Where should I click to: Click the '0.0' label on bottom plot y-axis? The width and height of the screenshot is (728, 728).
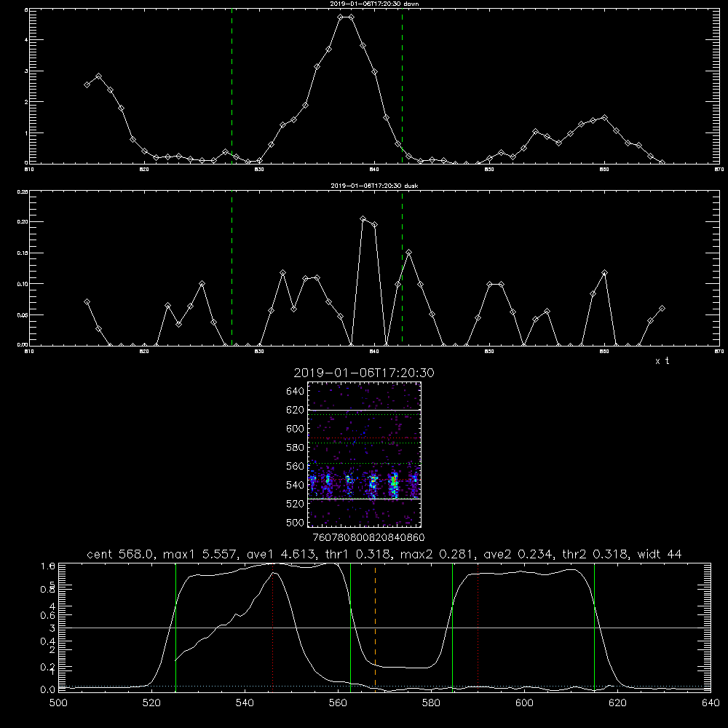click(48, 689)
